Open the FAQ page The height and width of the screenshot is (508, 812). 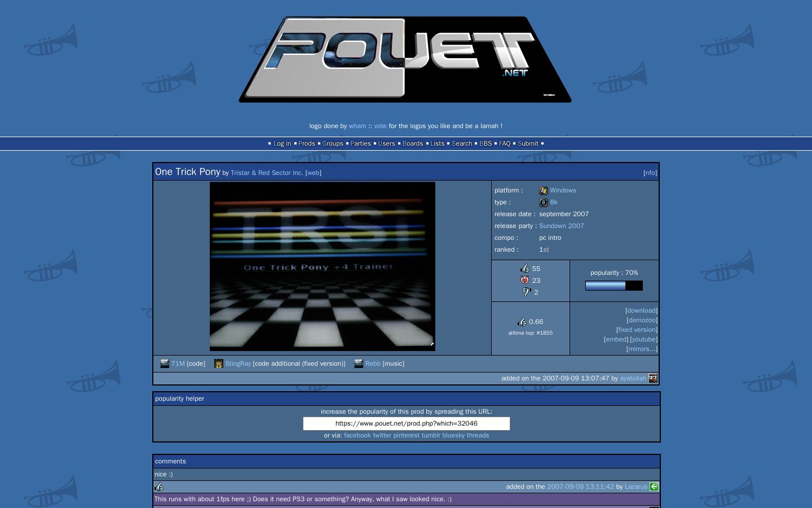505,143
